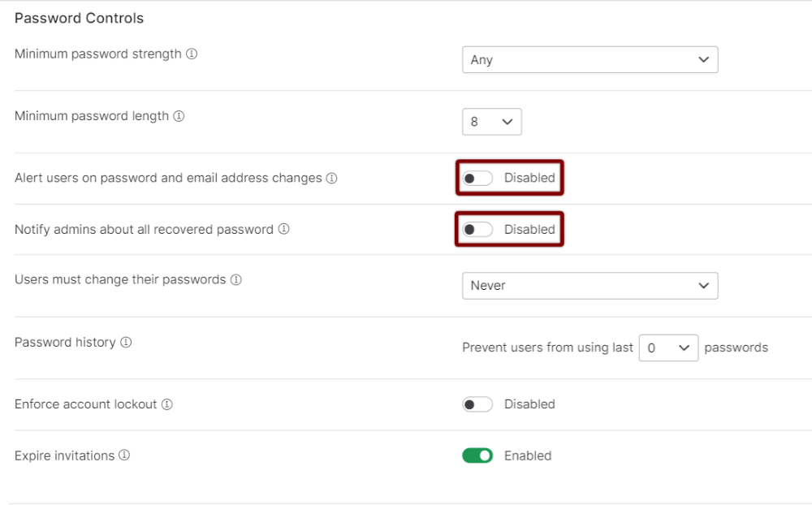Viewport: 812px width, 505px height.
Task: Show info for Enforce account lockout
Action: [166, 404]
